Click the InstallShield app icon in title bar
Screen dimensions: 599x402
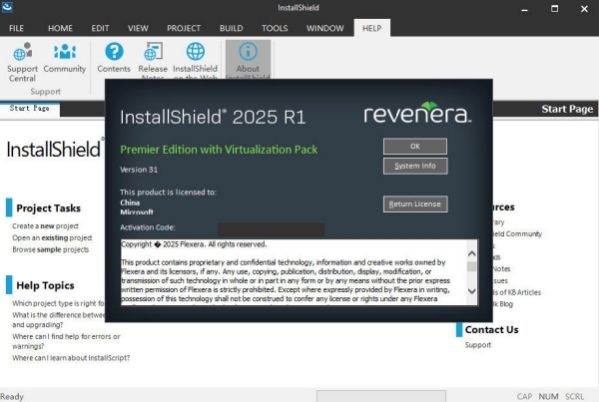pos(7,7)
